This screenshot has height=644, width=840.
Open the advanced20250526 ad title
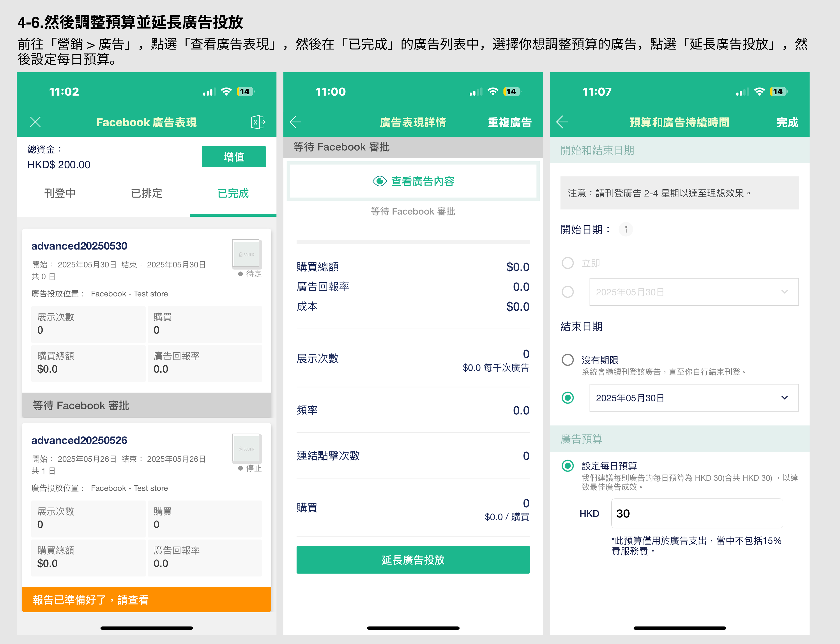(x=79, y=440)
